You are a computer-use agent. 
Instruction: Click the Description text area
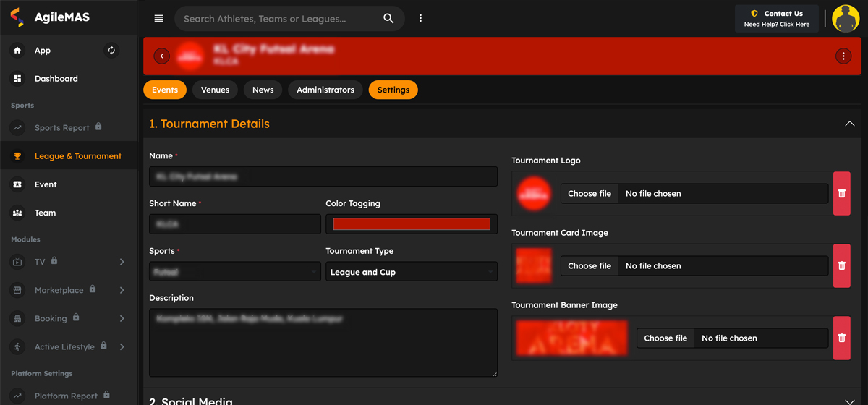[323, 342]
